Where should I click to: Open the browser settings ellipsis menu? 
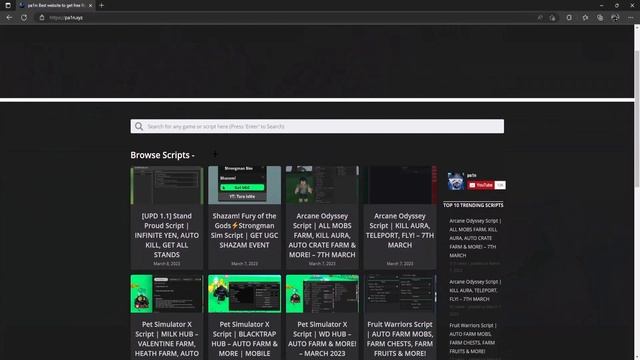pos(631,18)
